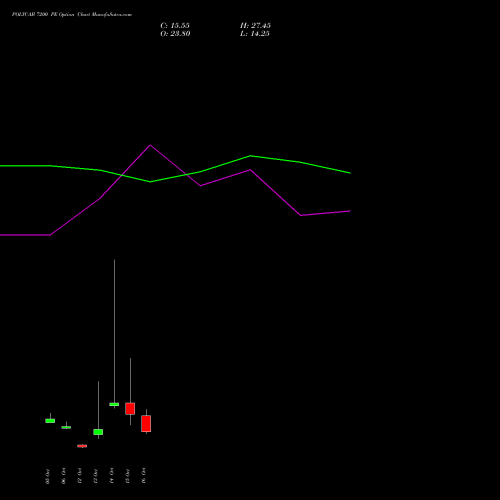Click the tiny red candle at chart bottom
Screen dimensions: 500x500
[82, 446]
